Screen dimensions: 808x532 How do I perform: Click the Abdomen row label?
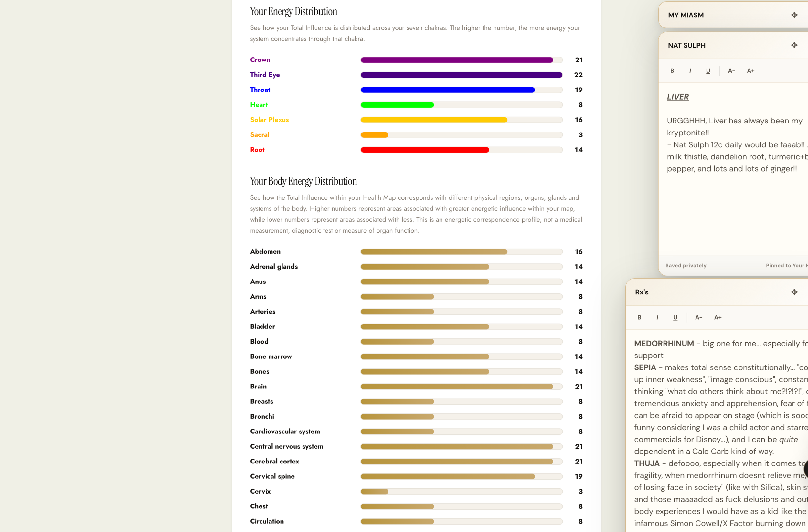tap(265, 251)
